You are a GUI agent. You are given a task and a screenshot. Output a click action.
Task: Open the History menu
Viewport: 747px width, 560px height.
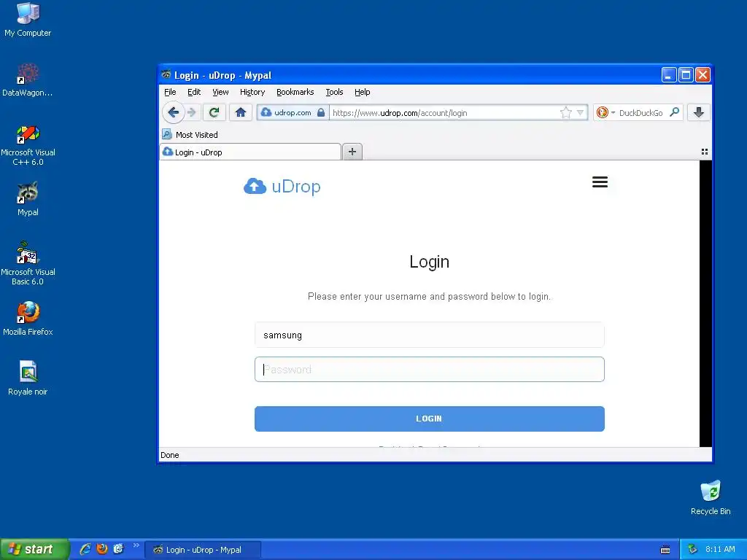pyautogui.click(x=252, y=92)
